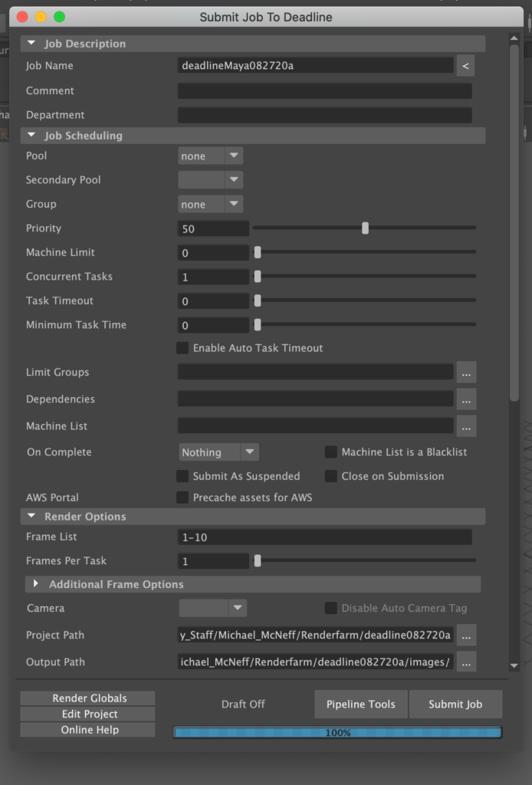Toggle Close on Submission checkbox
Screen dimensions: 532x785
(331, 476)
